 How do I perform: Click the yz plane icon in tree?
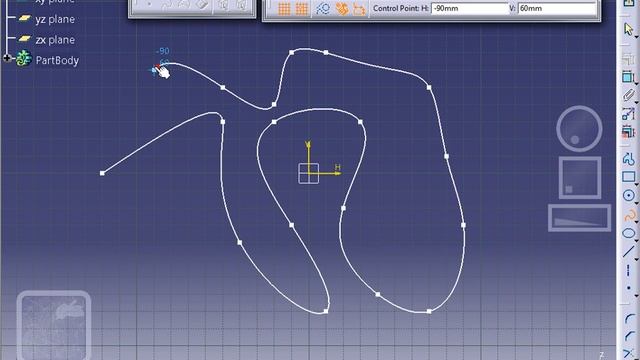[25, 18]
